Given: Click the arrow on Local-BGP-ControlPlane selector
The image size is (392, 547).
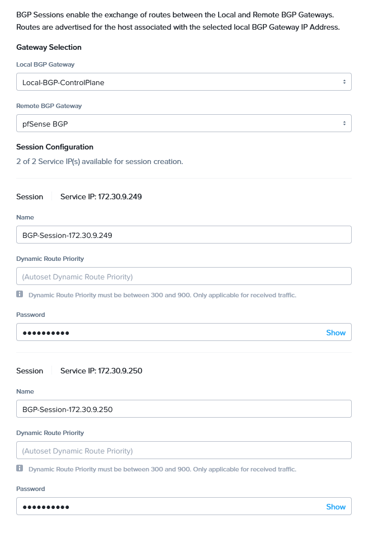Looking at the screenshot, I should tap(344, 82).
